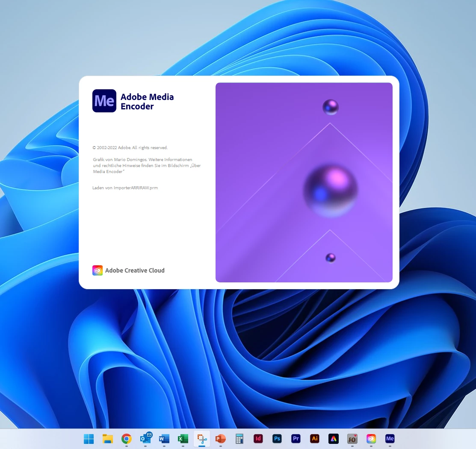Click the '© 2002-2022 Adobe. All rights reserved.' line
The image size is (476, 449).
click(130, 148)
